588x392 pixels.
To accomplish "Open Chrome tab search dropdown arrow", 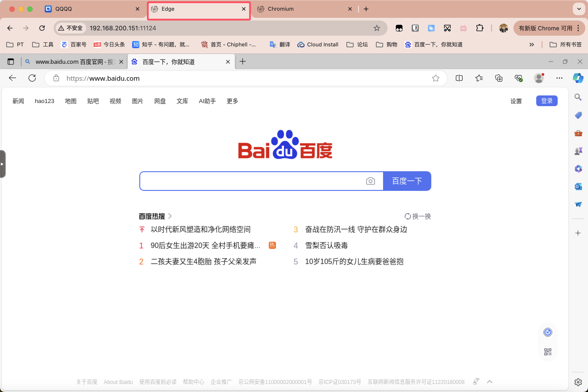I will [x=579, y=9].
